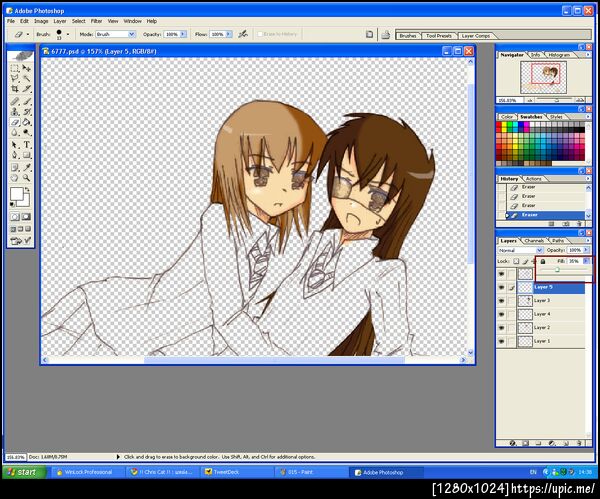Open Layers panel Fill arrow

pyautogui.click(x=586, y=261)
